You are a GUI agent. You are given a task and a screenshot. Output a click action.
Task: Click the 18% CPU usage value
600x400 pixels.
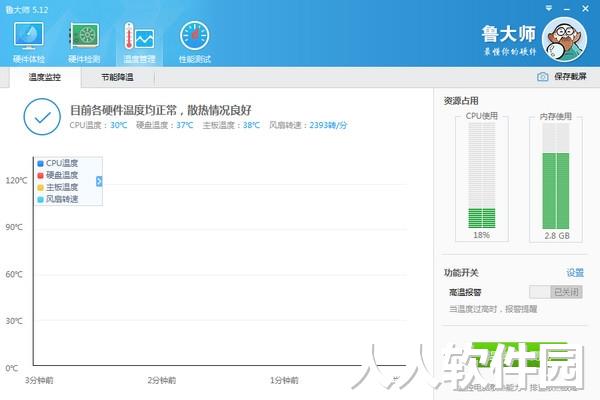481,235
